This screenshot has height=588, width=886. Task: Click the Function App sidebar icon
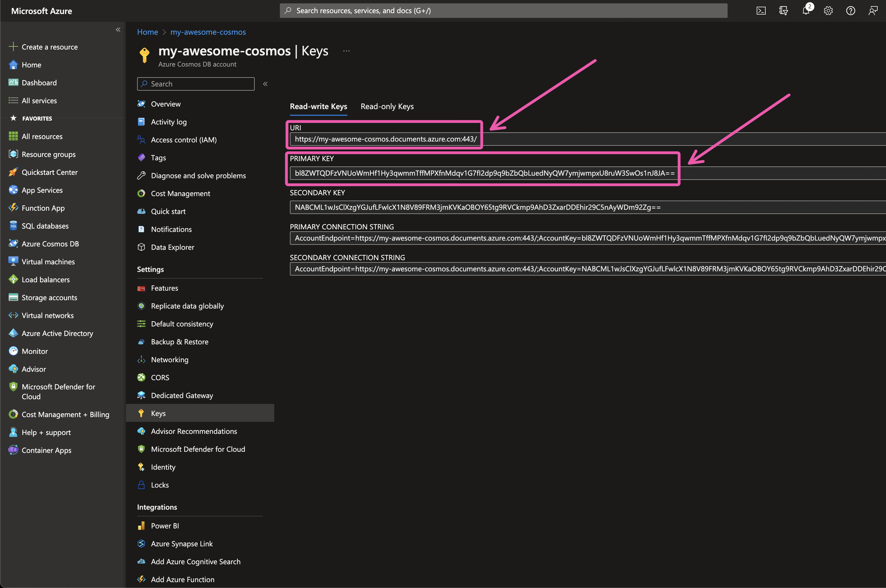coord(13,208)
